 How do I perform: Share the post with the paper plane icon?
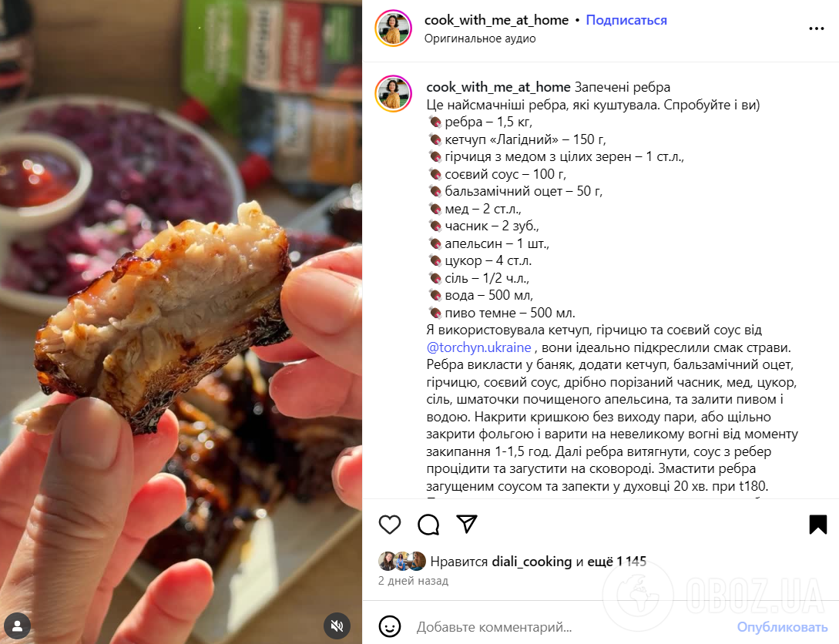pyautogui.click(x=467, y=524)
